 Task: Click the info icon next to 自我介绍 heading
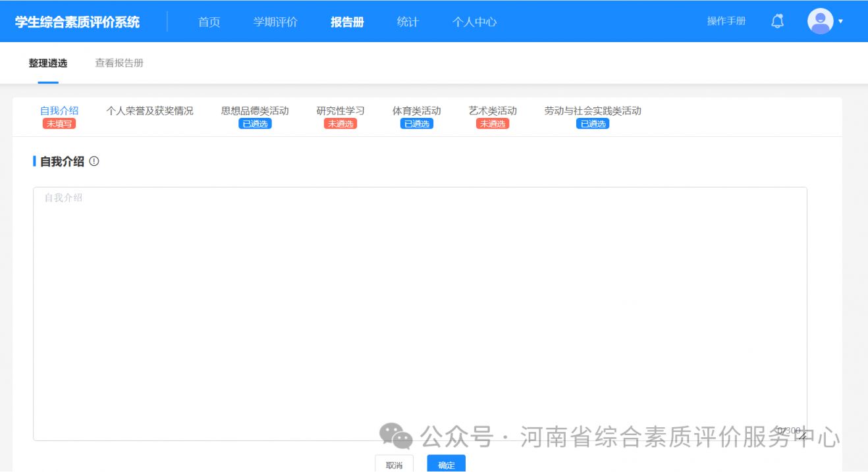94,161
